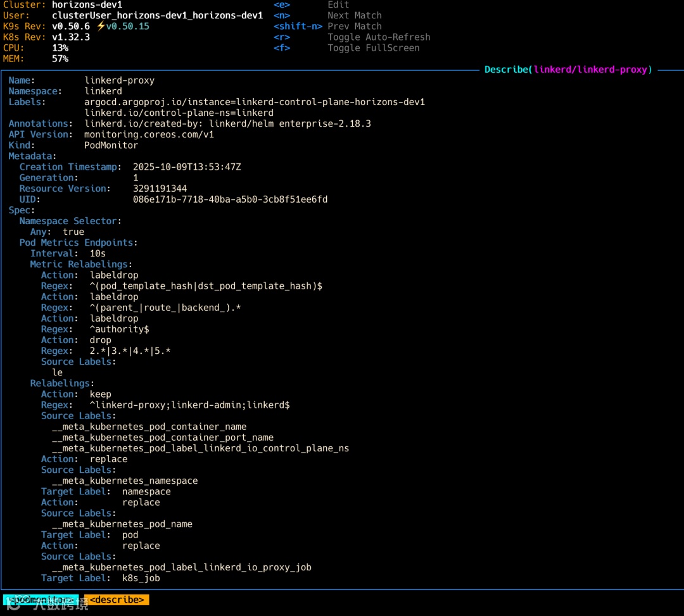Click regex ^(parent_|route_|backend_).*
Viewport: 684px width, 616px height.
click(x=165, y=308)
